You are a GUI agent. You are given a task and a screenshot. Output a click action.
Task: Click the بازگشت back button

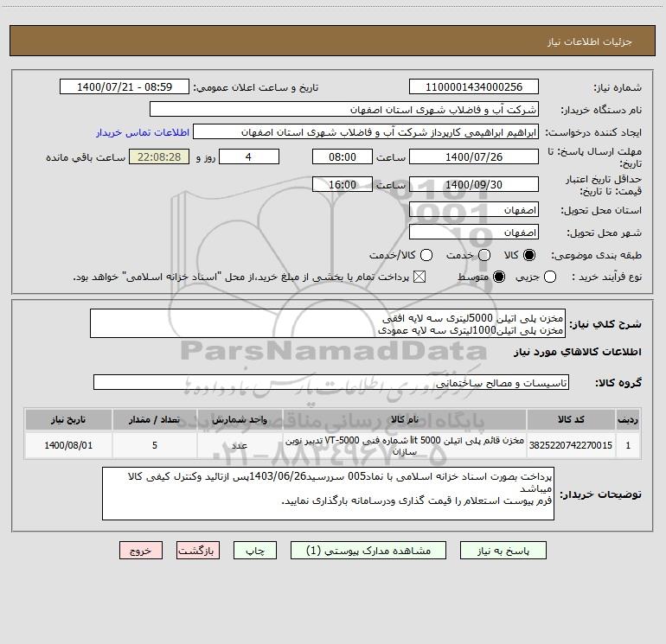[198, 551]
